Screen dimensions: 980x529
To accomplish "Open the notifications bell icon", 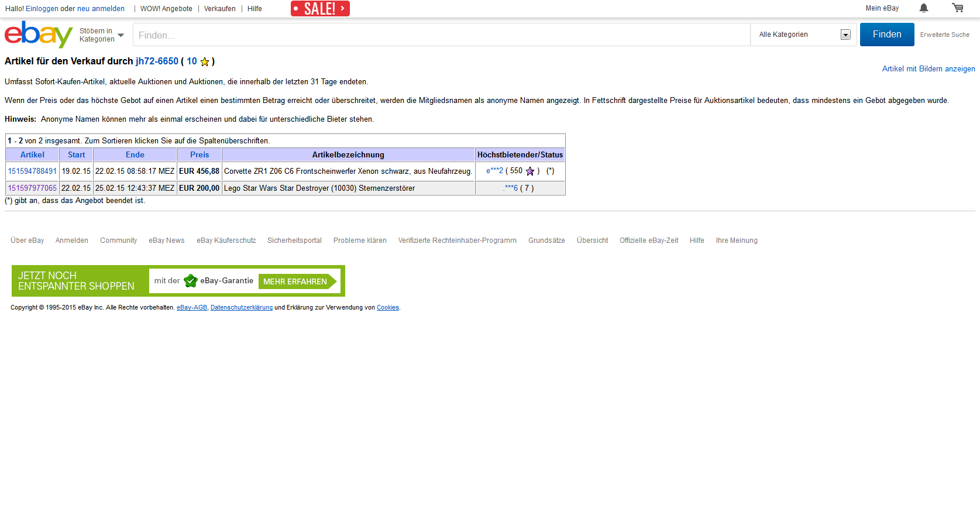I will (924, 8).
